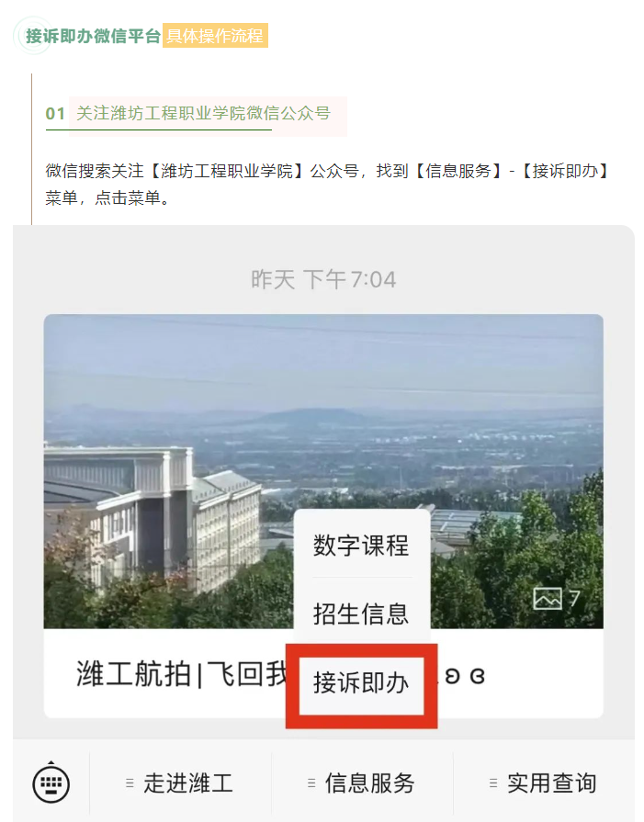Click the menu lines icon beside 实用查询
644x822 pixels.
coord(493,783)
